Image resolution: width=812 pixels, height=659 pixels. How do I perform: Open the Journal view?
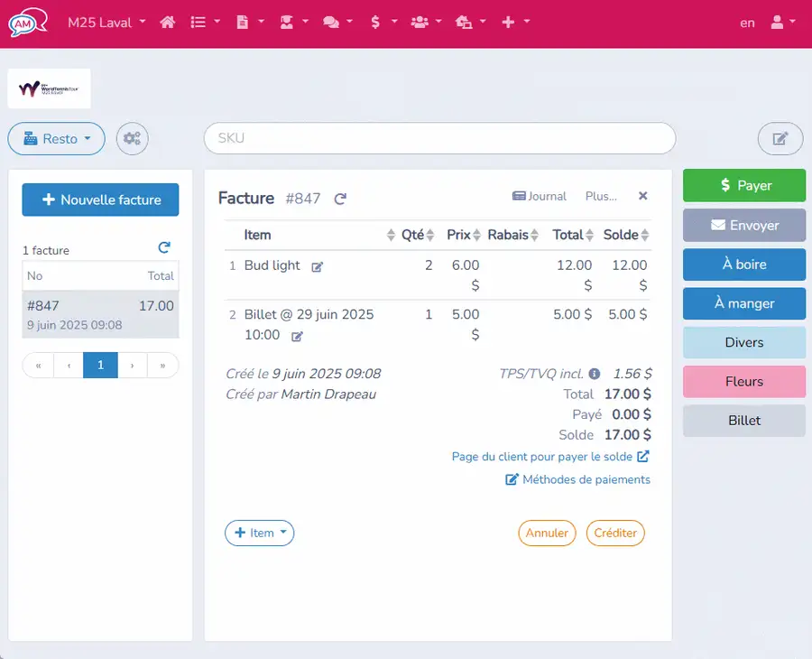(x=540, y=196)
